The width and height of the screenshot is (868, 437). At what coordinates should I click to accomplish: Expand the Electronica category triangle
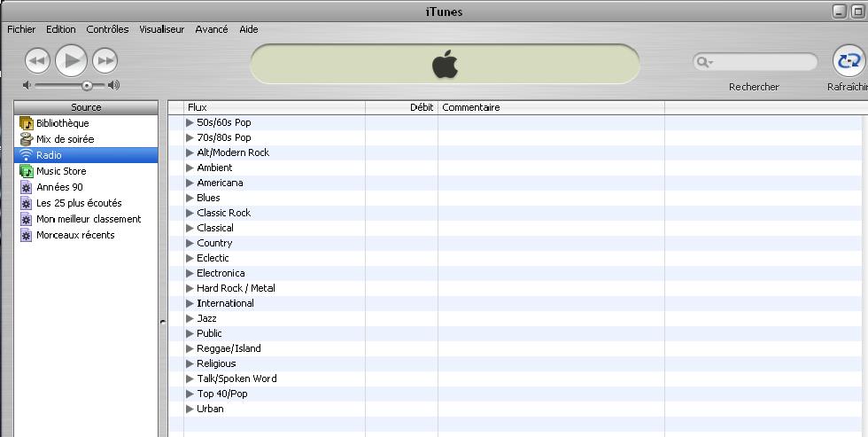(190, 273)
